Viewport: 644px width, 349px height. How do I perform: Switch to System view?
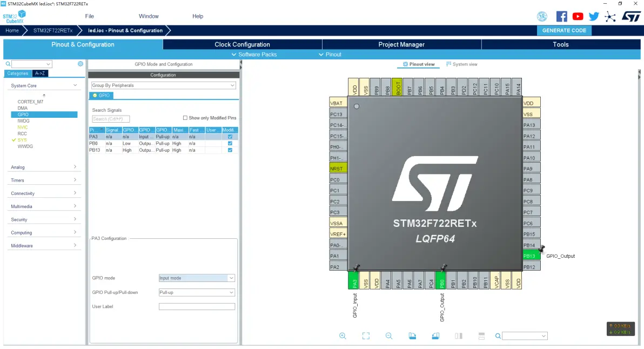(462, 64)
